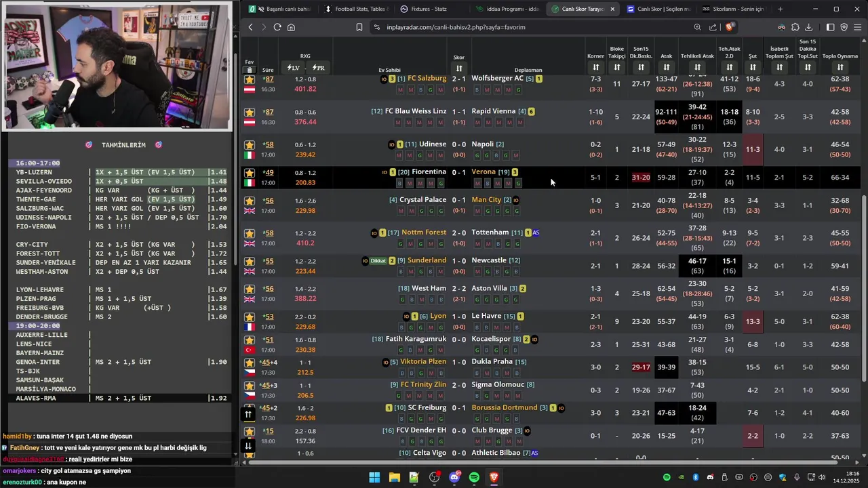Open browser downloads

[808, 27]
